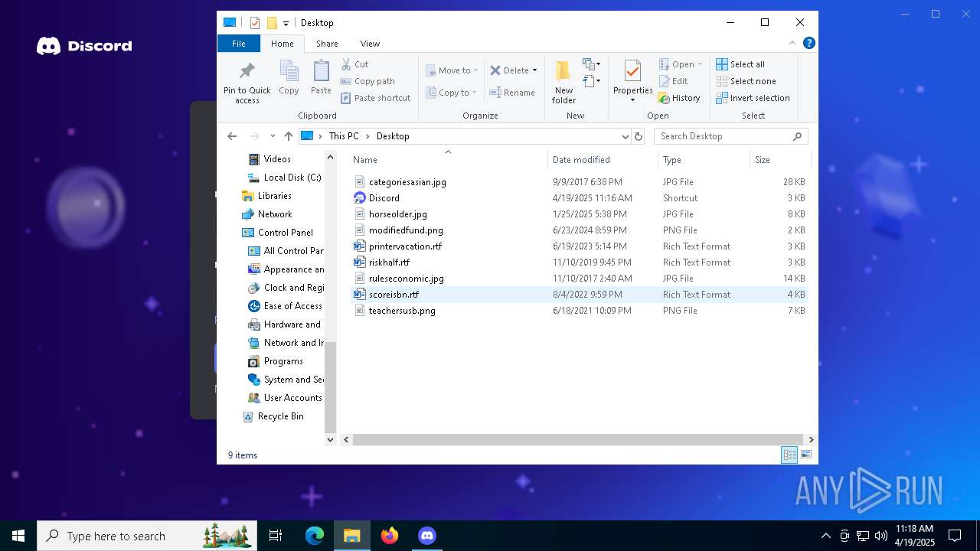Open Customize Quick Access Toolbar dropdown
The image size is (980, 551).
[286, 24]
